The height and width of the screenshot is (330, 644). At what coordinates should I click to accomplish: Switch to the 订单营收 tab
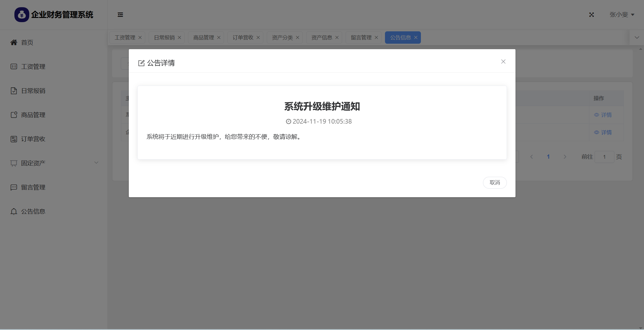point(243,38)
